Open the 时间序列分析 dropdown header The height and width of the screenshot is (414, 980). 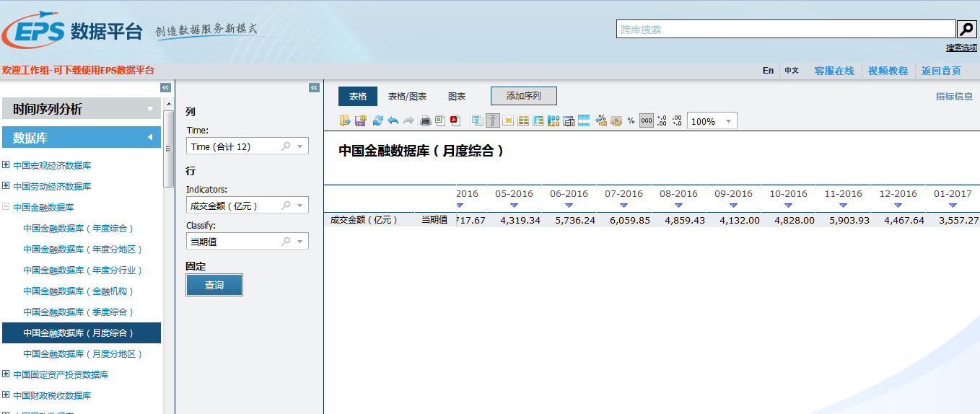click(82, 109)
